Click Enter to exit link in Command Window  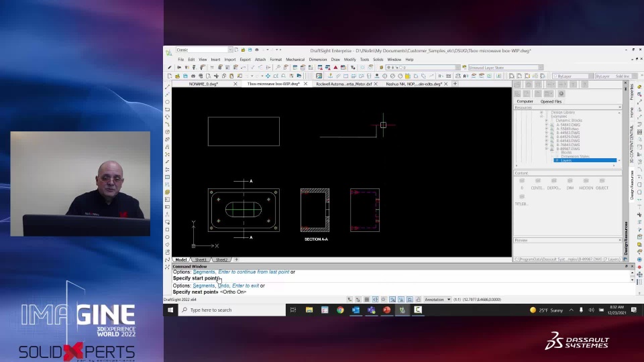pos(246,286)
